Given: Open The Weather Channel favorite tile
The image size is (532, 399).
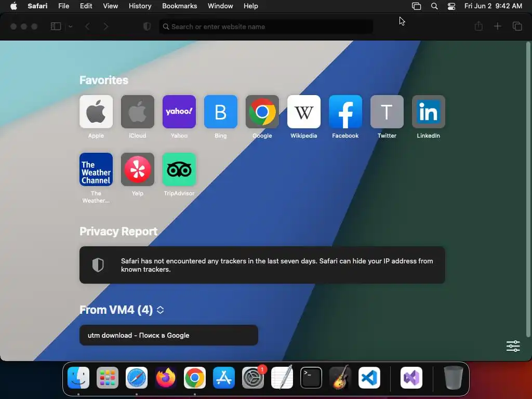Looking at the screenshot, I should (96, 169).
